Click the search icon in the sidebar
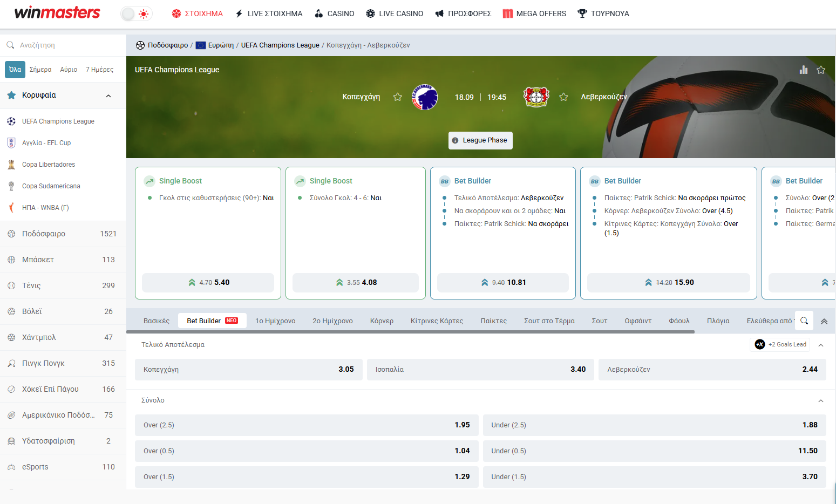Viewport: 836px width, 504px height. (11, 45)
